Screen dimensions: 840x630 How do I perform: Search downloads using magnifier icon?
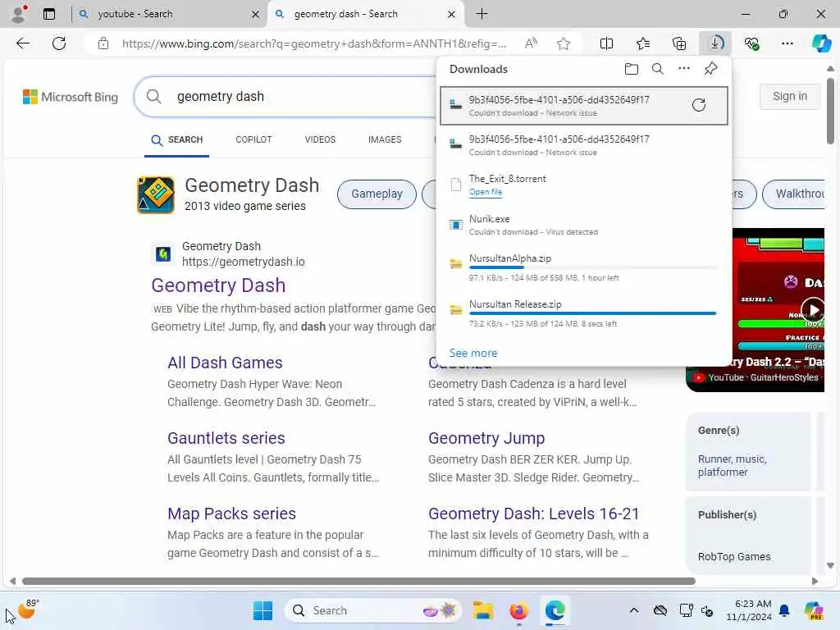click(658, 69)
